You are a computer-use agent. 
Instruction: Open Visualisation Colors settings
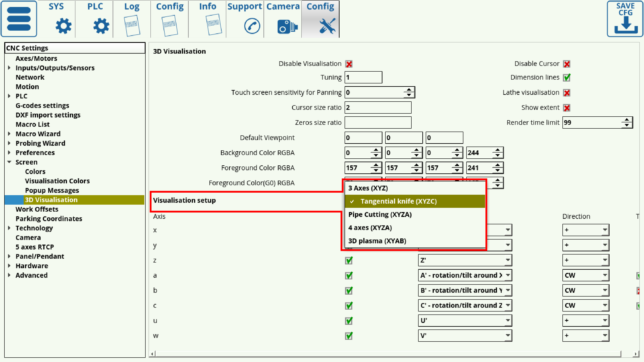point(57,181)
